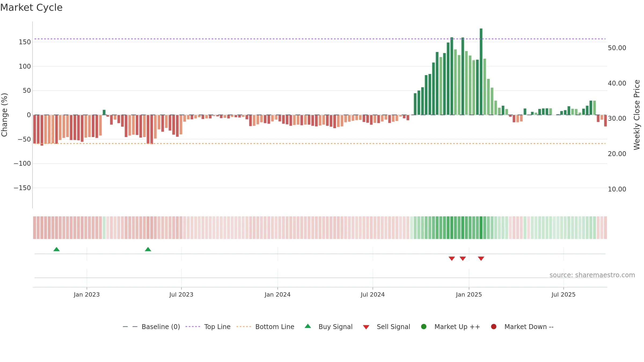This screenshot has width=644, height=362.
Task: Click the Jul 2024 axis label
Action: [373, 295]
